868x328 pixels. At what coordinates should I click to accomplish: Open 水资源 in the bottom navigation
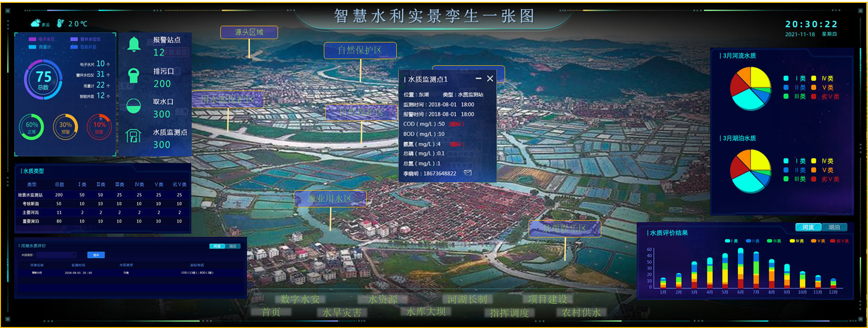click(x=382, y=299)
